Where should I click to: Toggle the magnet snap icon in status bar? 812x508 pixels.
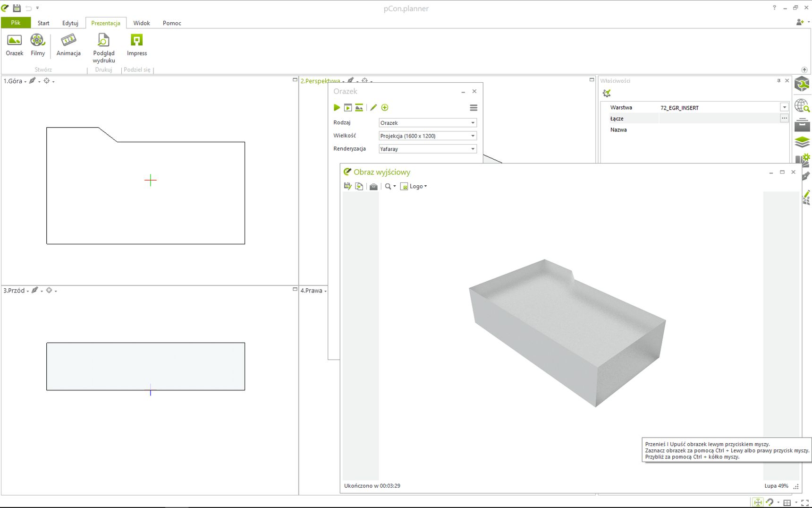point(770,502)
